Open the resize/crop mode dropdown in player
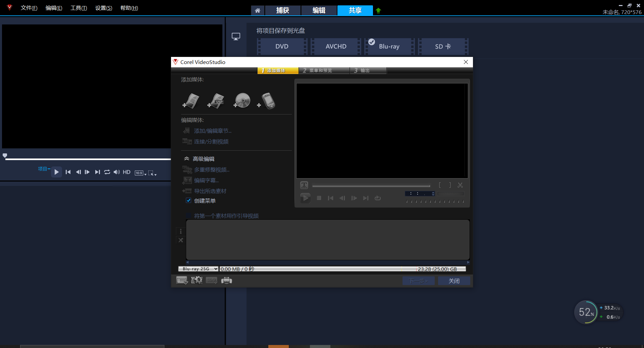 152,173
